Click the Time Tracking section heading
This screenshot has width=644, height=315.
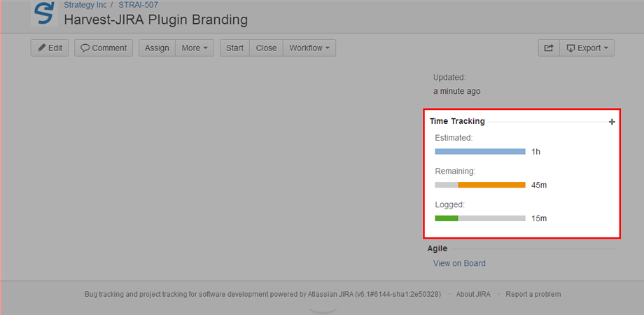click(x=457, y=121)
